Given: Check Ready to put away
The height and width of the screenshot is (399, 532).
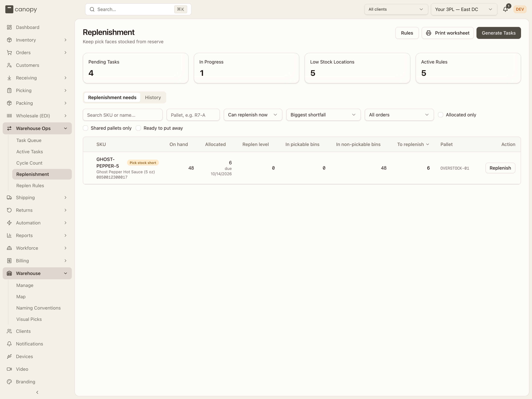Looking at the screenshot, I should pyautogui.click(x=138, y=128).
